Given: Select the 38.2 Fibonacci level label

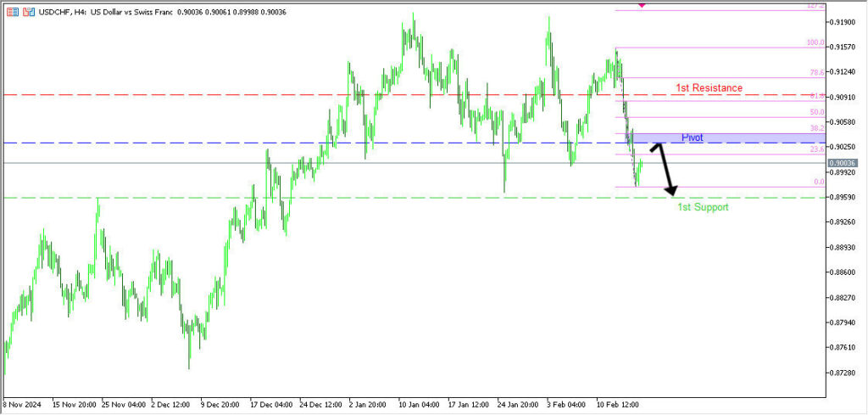Looking at the screenshot, I should 817,128.
